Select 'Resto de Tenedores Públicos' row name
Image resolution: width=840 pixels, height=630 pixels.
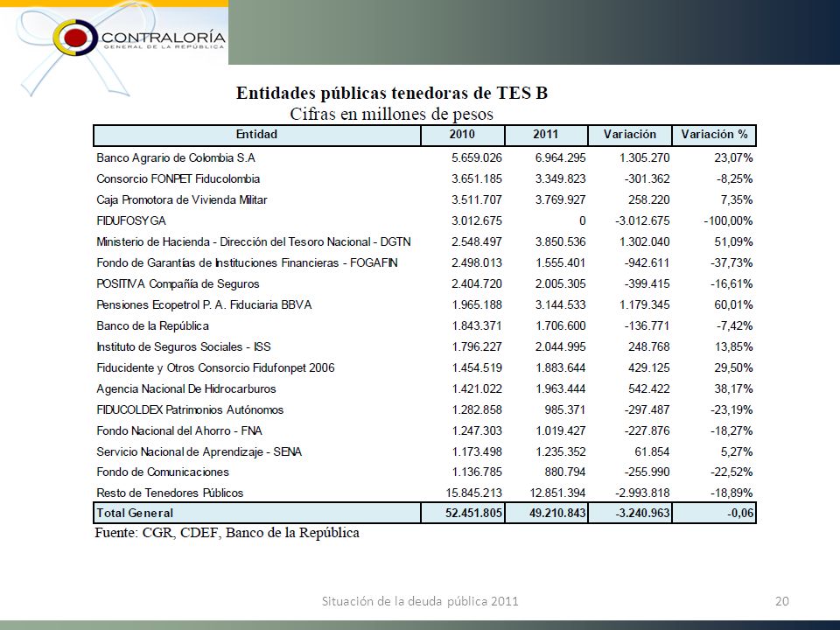coord(170,493)
